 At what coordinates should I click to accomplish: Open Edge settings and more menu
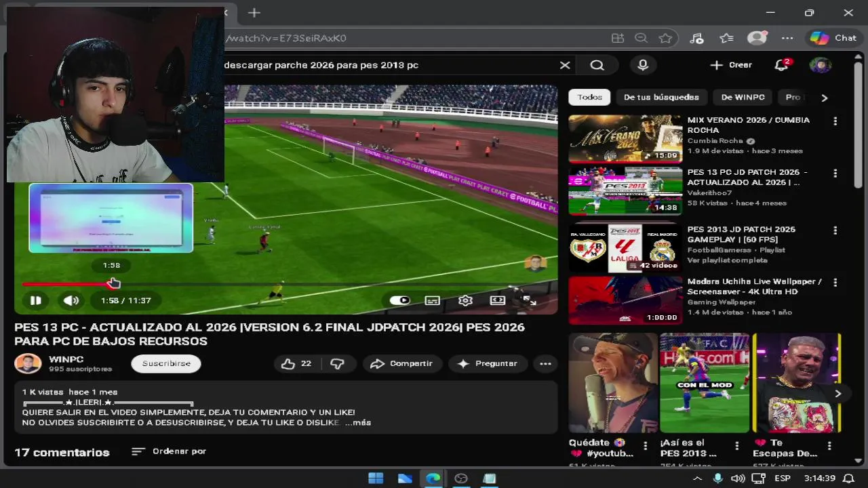click(787, 39)
